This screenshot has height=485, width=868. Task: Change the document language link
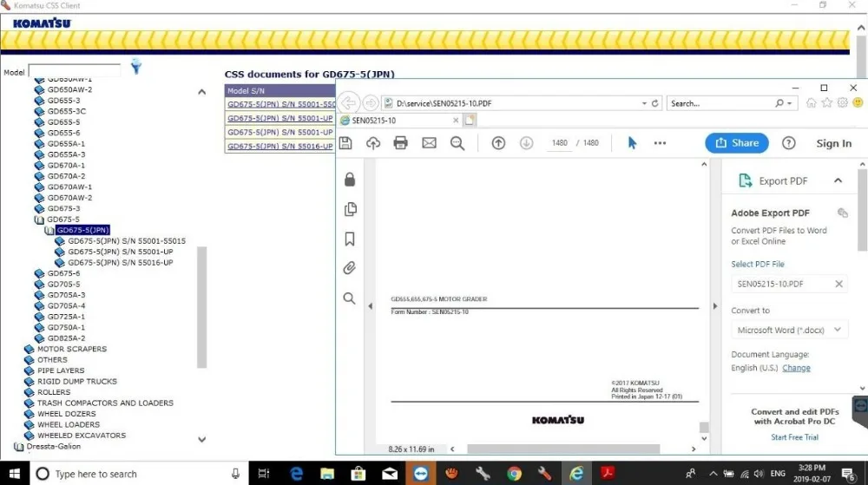pyautogui.click(x=796, y=368)
